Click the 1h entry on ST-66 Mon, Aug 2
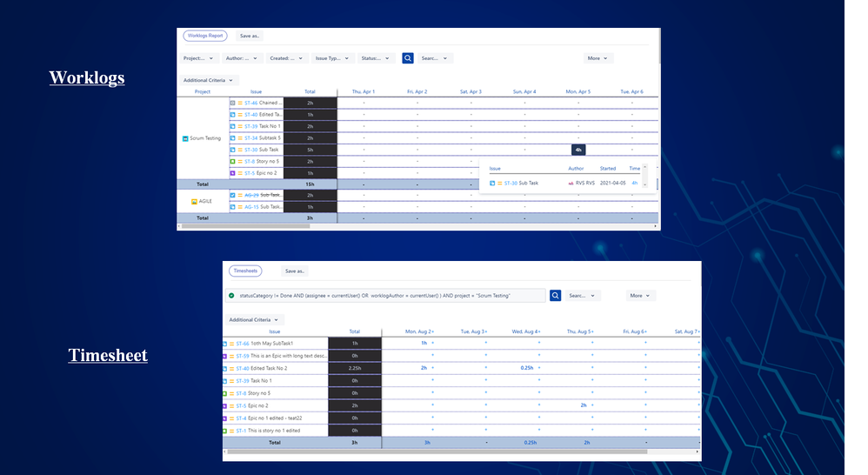The image size is (868, 475). tap(424, 344)
